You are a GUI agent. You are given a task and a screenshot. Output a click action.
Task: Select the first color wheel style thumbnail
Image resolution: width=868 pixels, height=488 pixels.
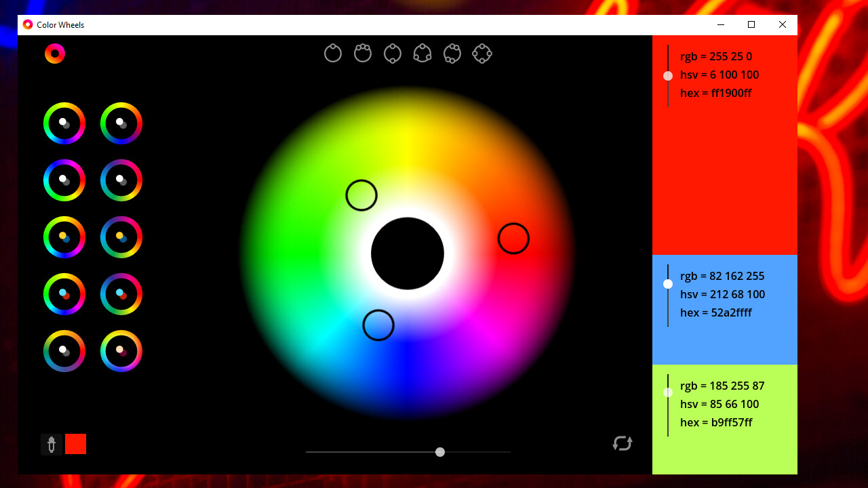[64, 123]
